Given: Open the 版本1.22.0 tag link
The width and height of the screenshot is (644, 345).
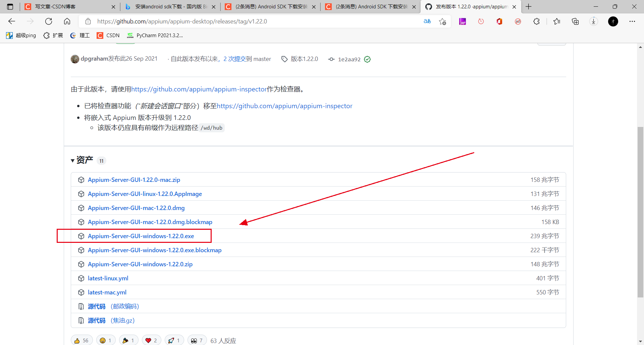Looking at the screenshot, I should click(x=300, y=59).
